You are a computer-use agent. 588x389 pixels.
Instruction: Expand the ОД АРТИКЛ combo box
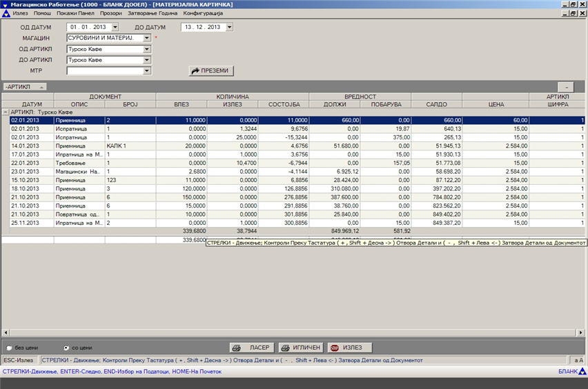147,49
